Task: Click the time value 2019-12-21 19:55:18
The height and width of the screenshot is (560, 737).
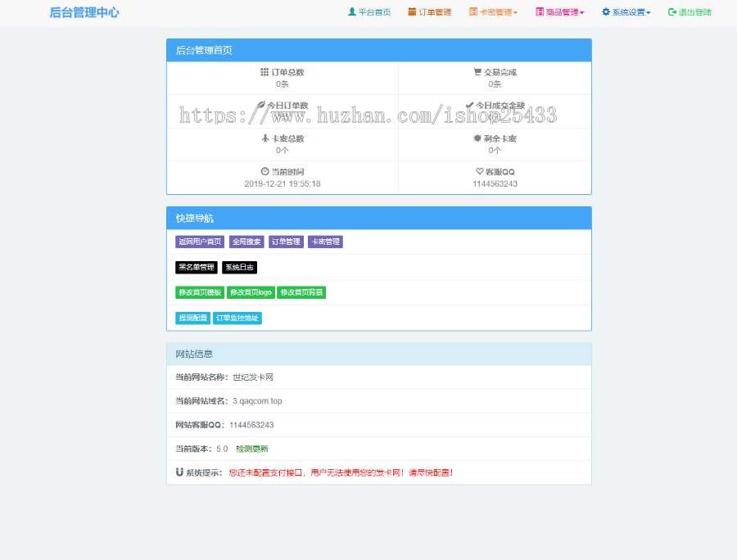Action: pos(283,183)
